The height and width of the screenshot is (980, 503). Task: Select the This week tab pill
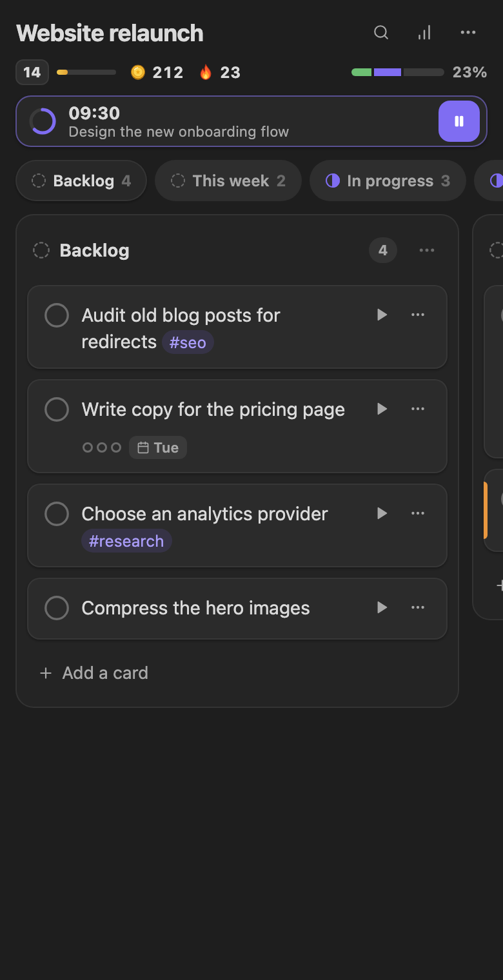point(228,181)
